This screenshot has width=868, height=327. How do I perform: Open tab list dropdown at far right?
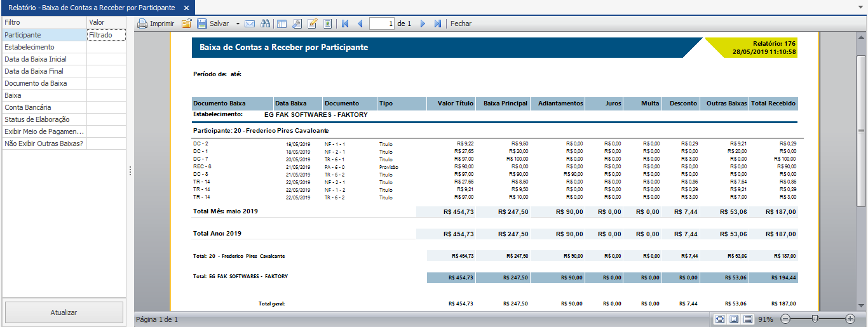(x=860, y=8)
